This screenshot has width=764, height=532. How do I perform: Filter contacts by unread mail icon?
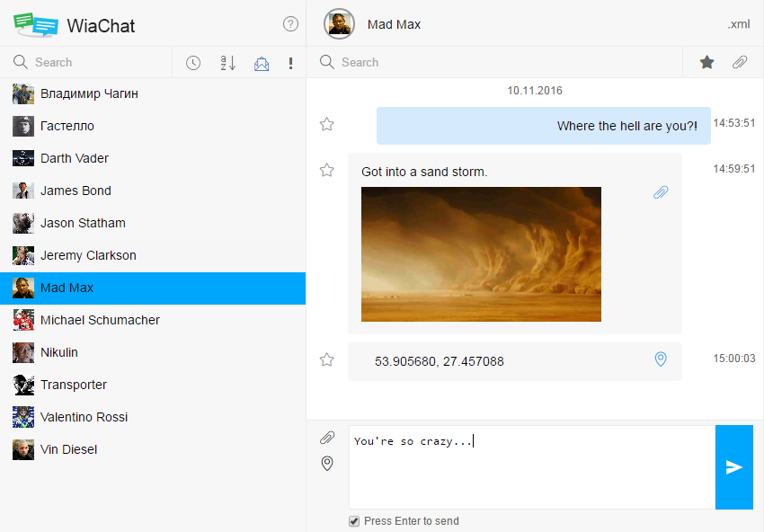[262, 63]
